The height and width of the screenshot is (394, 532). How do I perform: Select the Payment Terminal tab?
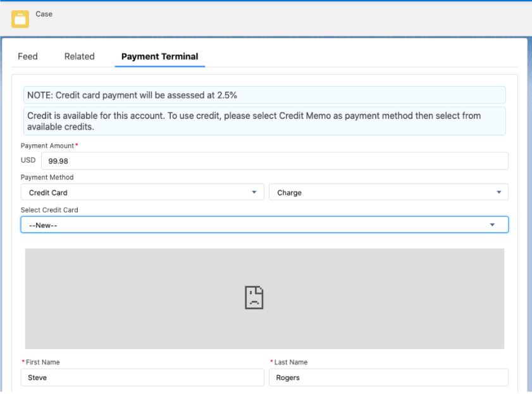coord(159,56)
